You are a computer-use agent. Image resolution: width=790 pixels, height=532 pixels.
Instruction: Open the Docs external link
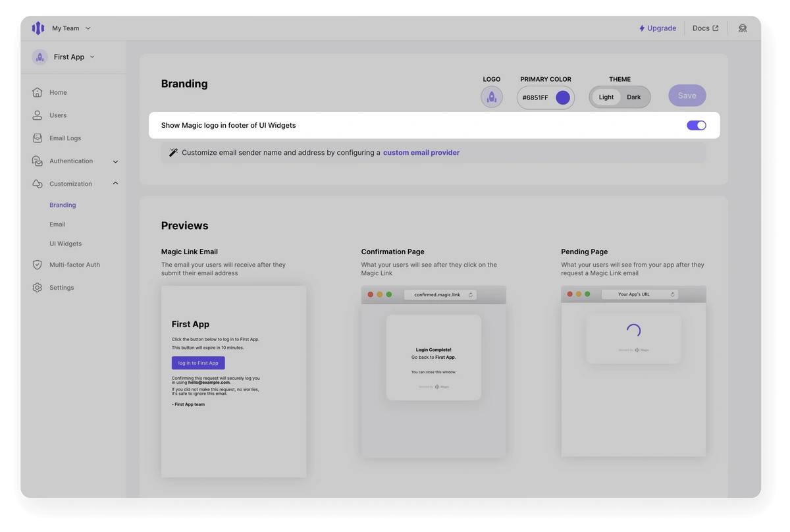tap(706, 28)
